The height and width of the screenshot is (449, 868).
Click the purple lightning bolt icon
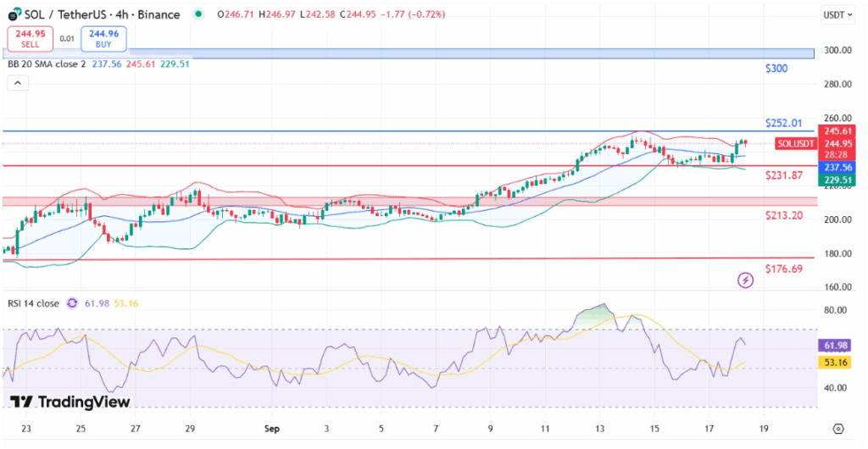pyautogui.click(x=746, y=280)
